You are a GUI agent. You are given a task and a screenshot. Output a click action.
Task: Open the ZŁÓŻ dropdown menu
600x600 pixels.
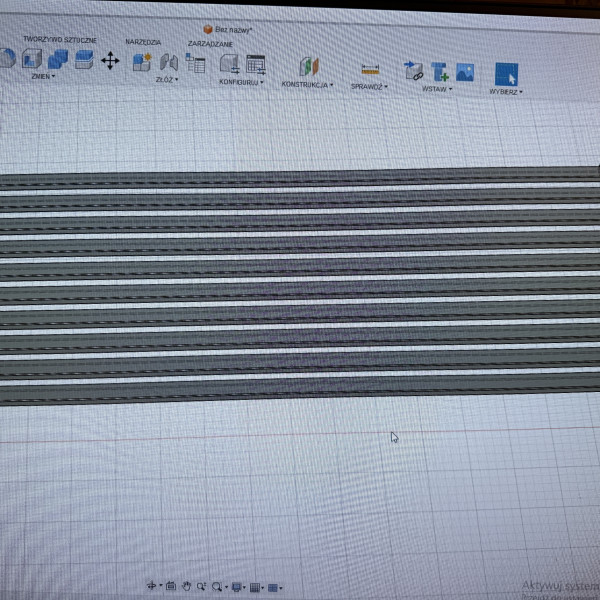coord(166,80)
